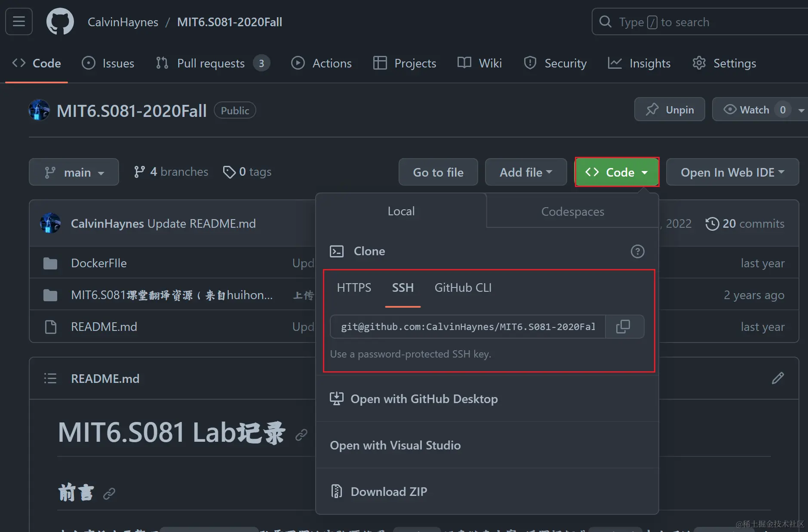This screenshot has width=808, height=532.
Task: Switch to the Code tab
Action: point(37,63)
